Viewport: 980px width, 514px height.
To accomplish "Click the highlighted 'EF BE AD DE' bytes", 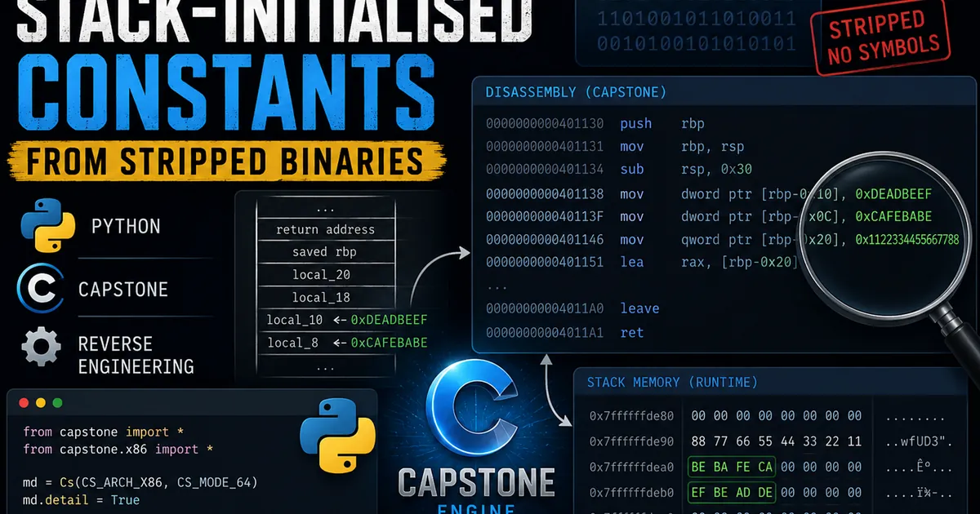I will pos(732,493).
